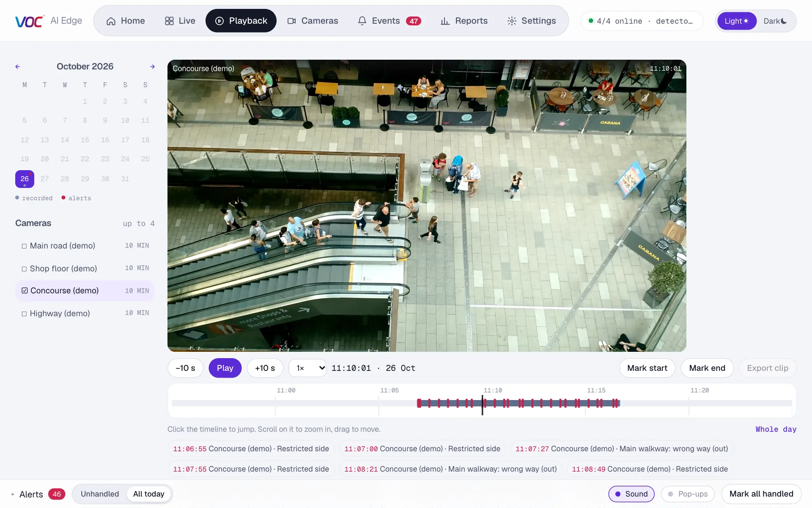Select the Playback tab
The width and height of the screenshot is (812, 508).
click(241, 21)
